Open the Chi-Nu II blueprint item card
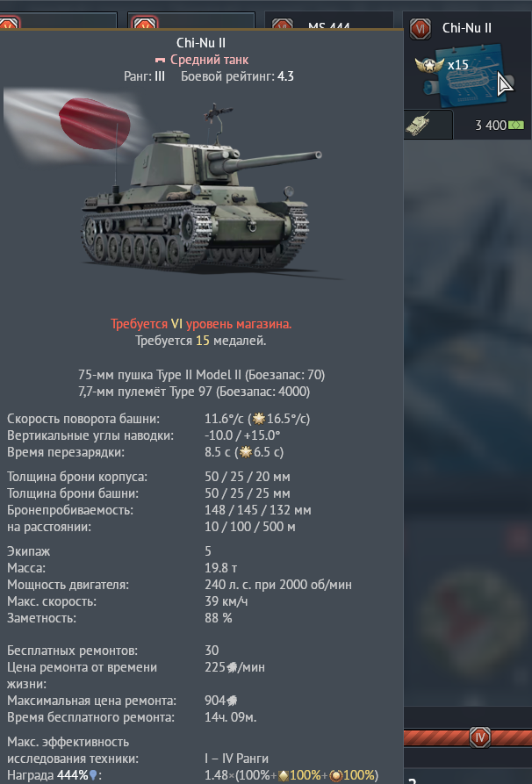The width and height of the screenshot is (532, 784). click(x=468, y=76)
